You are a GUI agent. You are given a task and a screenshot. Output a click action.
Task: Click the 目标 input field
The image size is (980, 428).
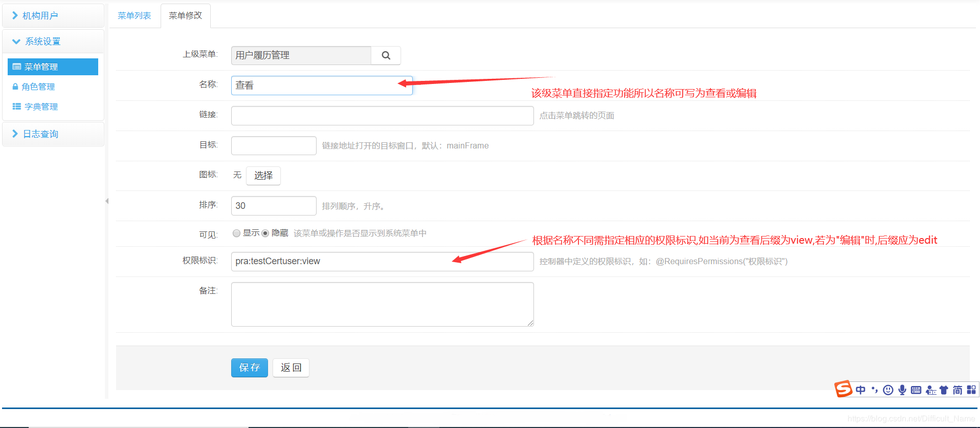(x=274, y=145)
